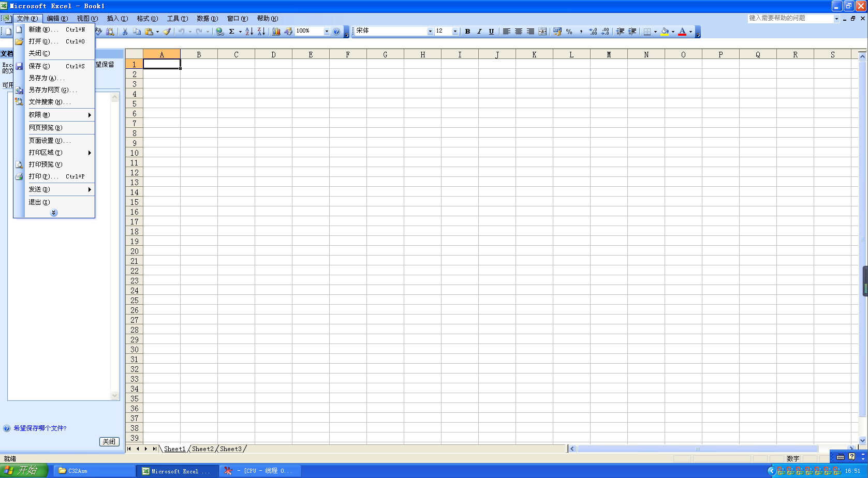Apply the red Font Color swatch

point(682,32)
